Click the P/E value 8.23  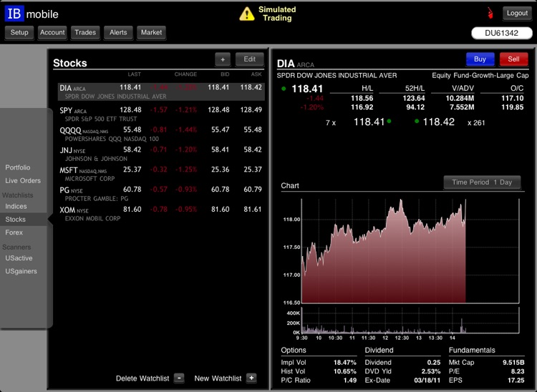pos(518,371)
